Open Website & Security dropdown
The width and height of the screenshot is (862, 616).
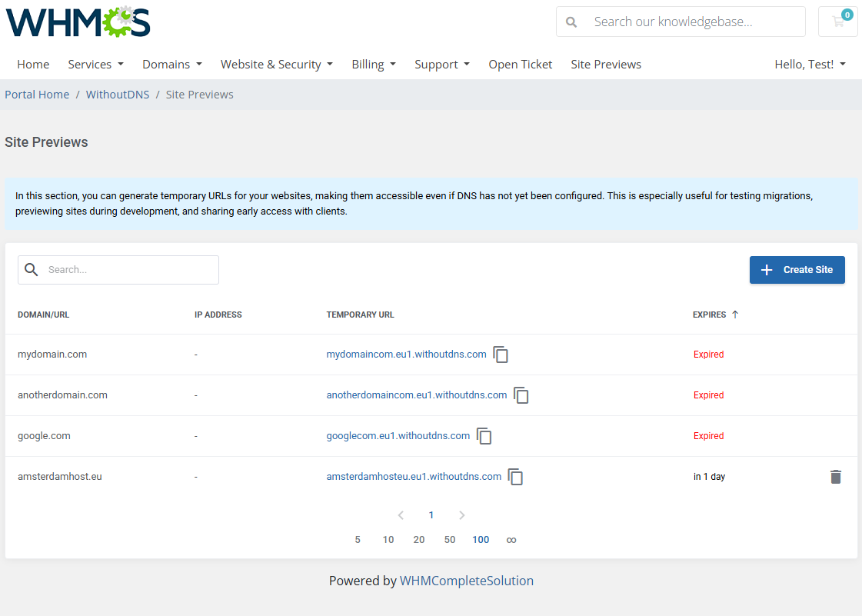[x=277, y=65]
